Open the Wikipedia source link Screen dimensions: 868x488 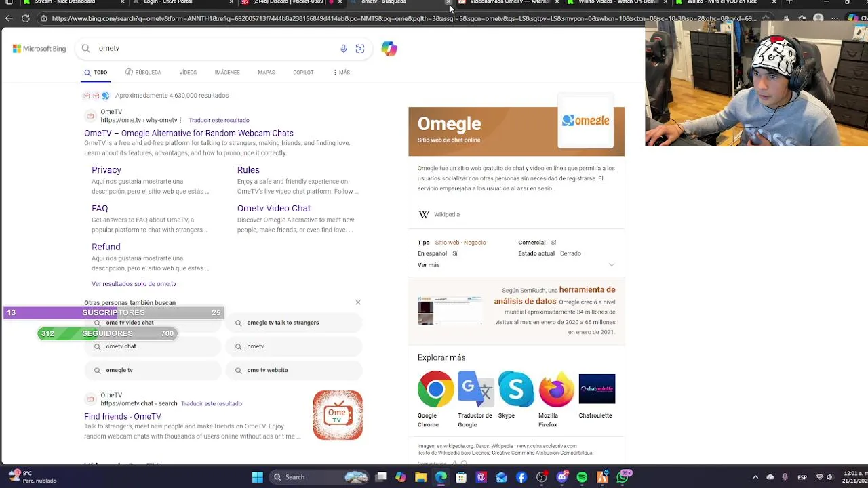(447, 214)
